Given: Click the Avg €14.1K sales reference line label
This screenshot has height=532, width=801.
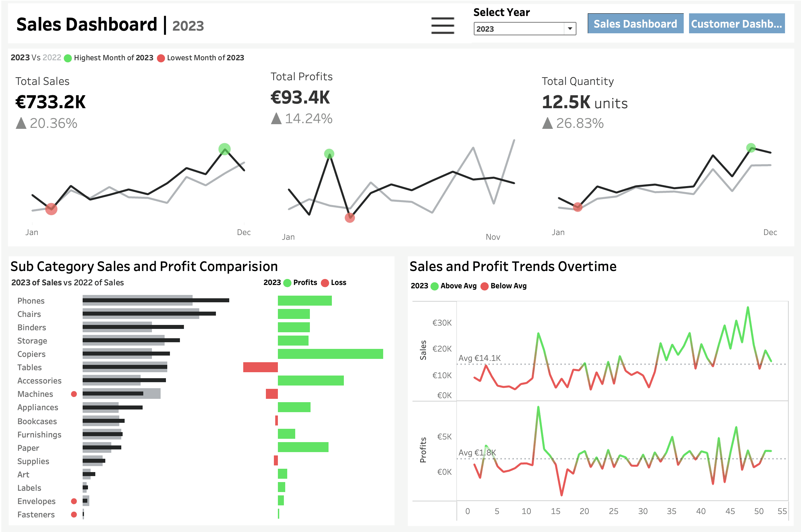Looking at the screenshot, I should [x=479, y=358].
